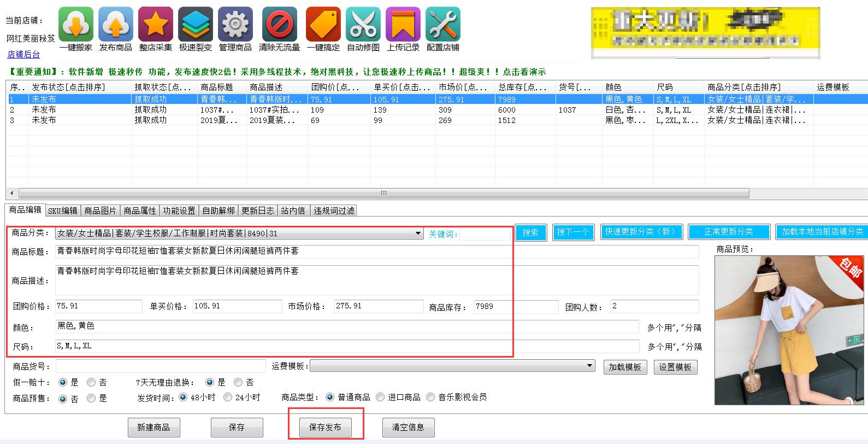Select product row 3 priced 69
868x444 pixels.
tap(437, 120)
